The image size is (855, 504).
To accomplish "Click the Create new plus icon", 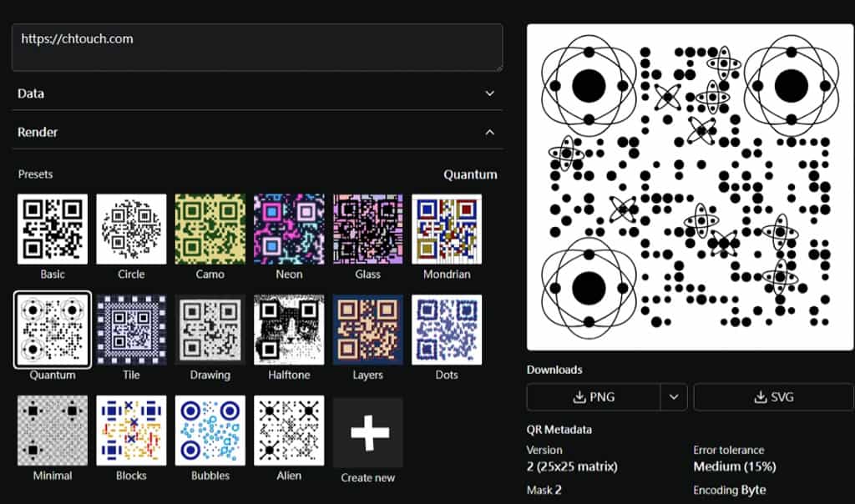I will [x=369, y=432].
